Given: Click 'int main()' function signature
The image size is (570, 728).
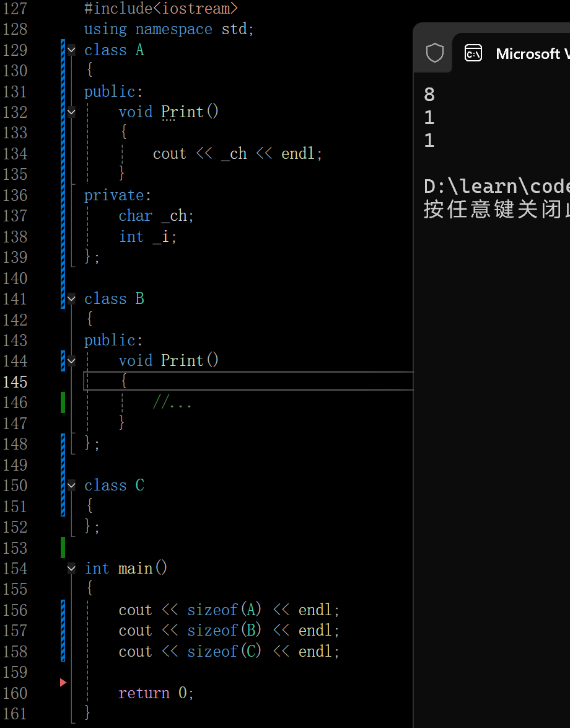Looking at the screenshot, I should coord(126,568).
